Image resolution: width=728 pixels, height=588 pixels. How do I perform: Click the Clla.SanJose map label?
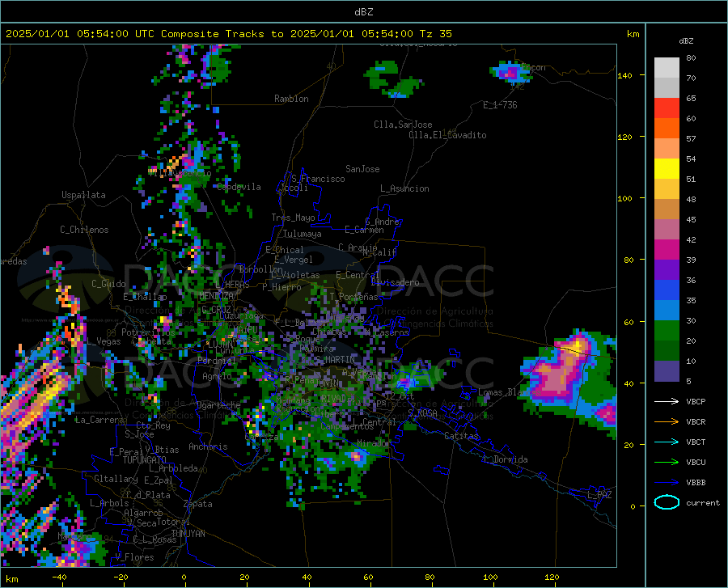pyautogui.click(x=403, y=125)
